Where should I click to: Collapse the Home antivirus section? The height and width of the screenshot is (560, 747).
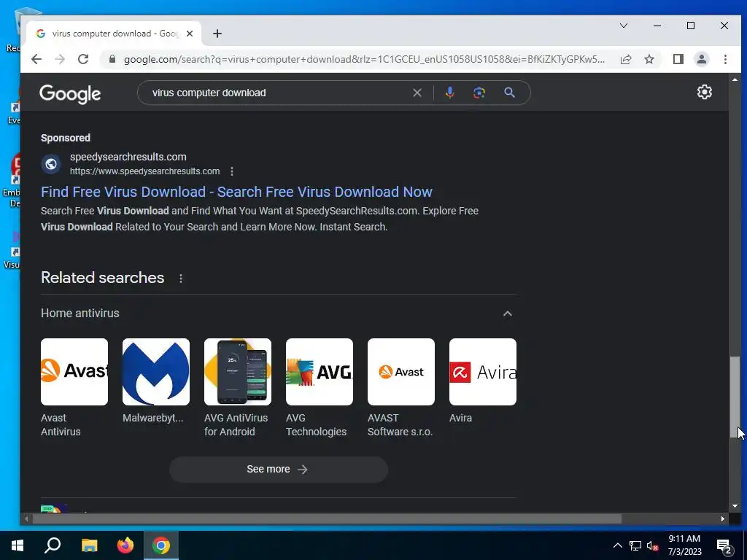[508, 314]
